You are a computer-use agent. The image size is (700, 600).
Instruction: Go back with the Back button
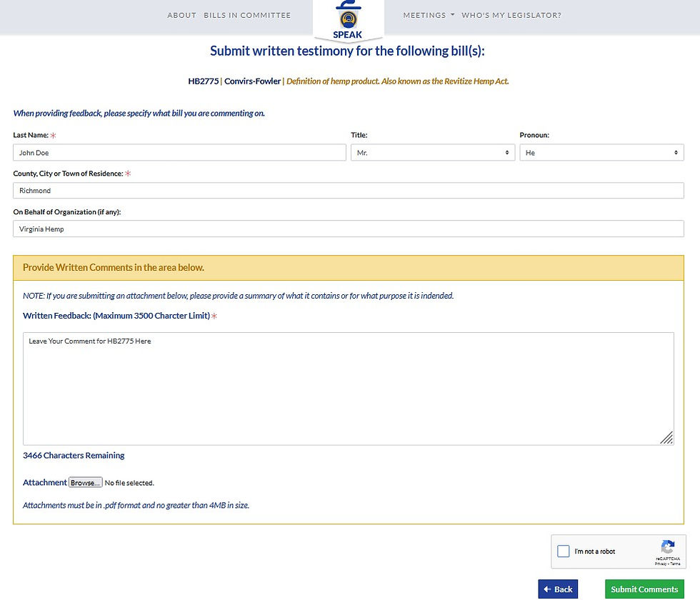558,589
